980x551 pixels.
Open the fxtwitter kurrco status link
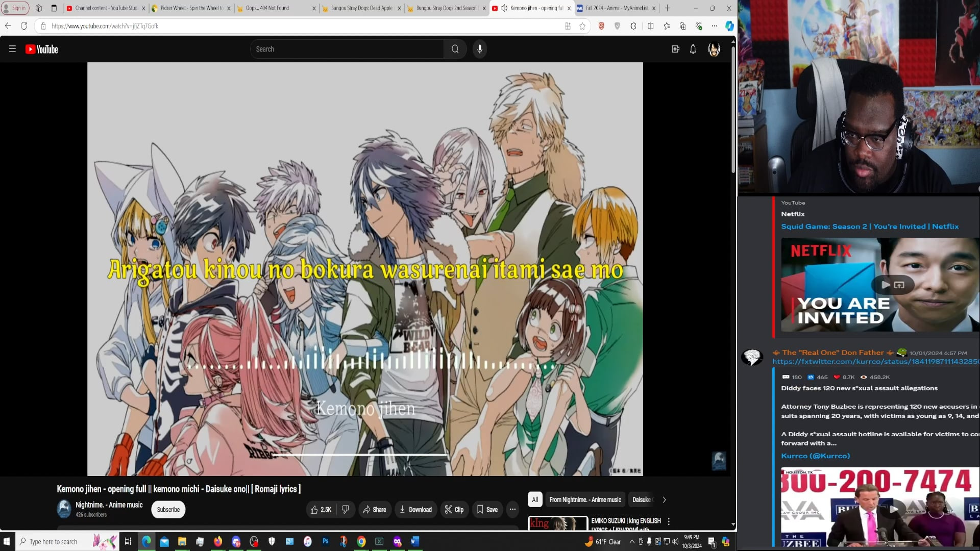click(876, 362)
